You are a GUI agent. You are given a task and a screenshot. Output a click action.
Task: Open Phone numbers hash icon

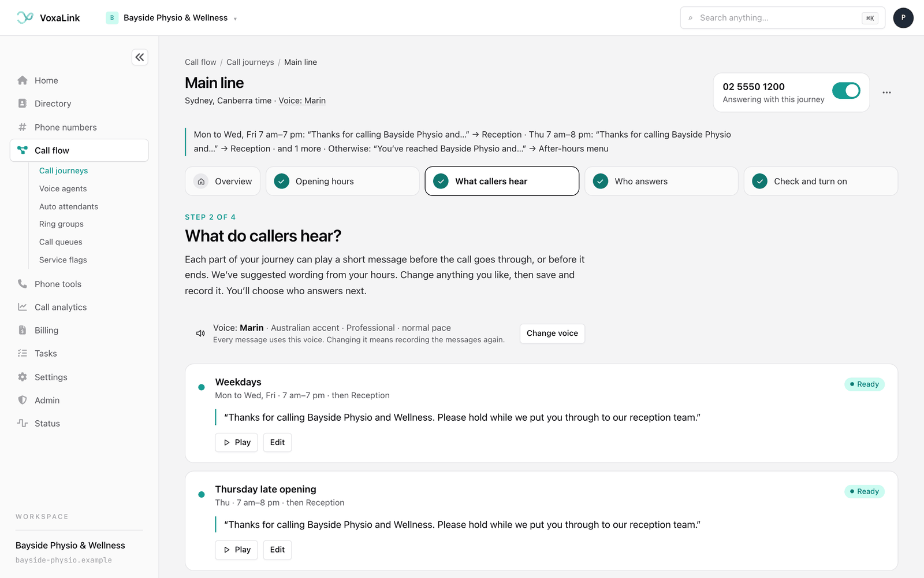coord(23,127)
